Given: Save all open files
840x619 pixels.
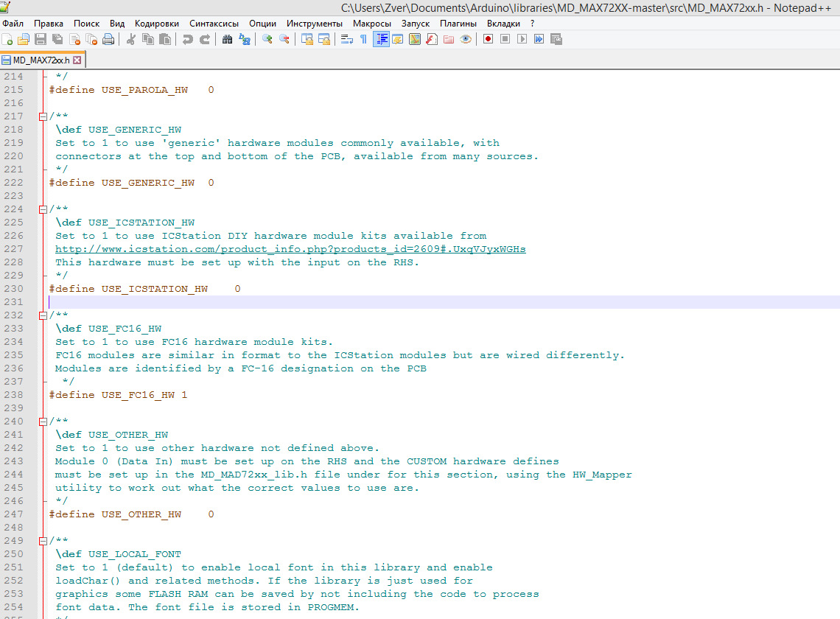Looking at the screenshot, I should [57, 39].
